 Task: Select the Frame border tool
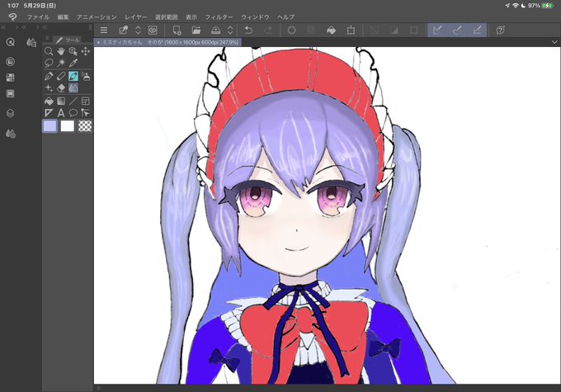(x=85, y=101)
